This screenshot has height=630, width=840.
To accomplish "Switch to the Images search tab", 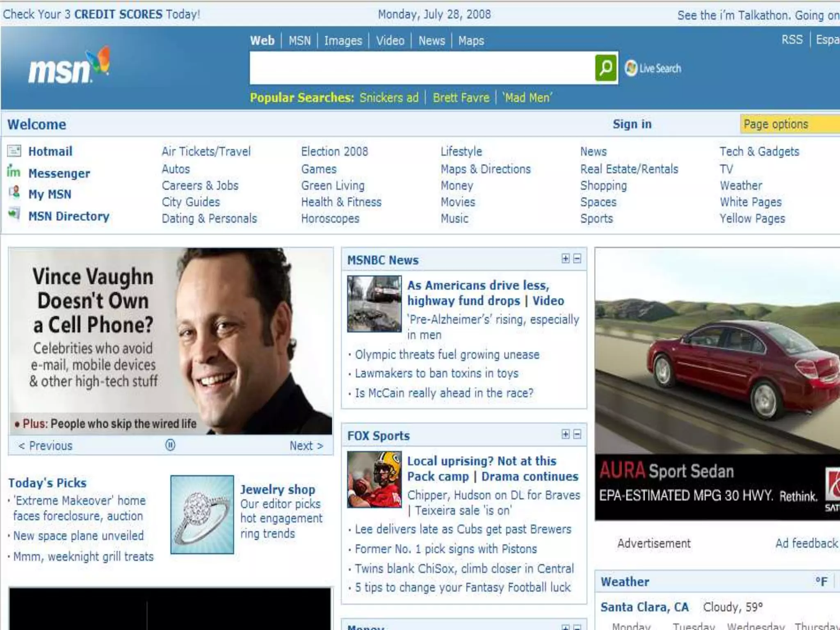I will coord(343,41).
